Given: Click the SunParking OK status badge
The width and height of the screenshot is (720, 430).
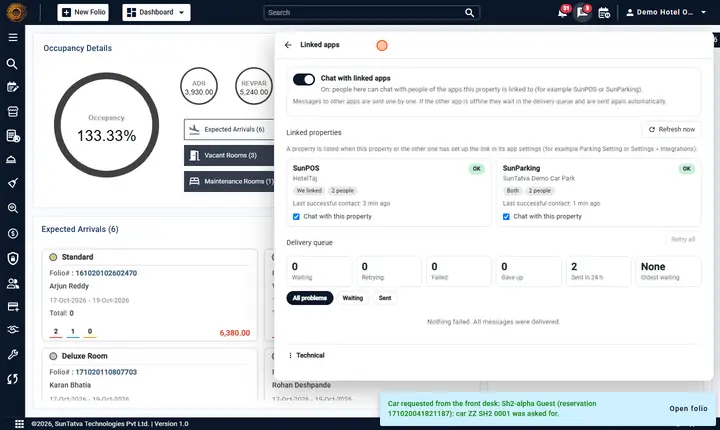Looking at the screenshot, I should click(x=686, y=169).
